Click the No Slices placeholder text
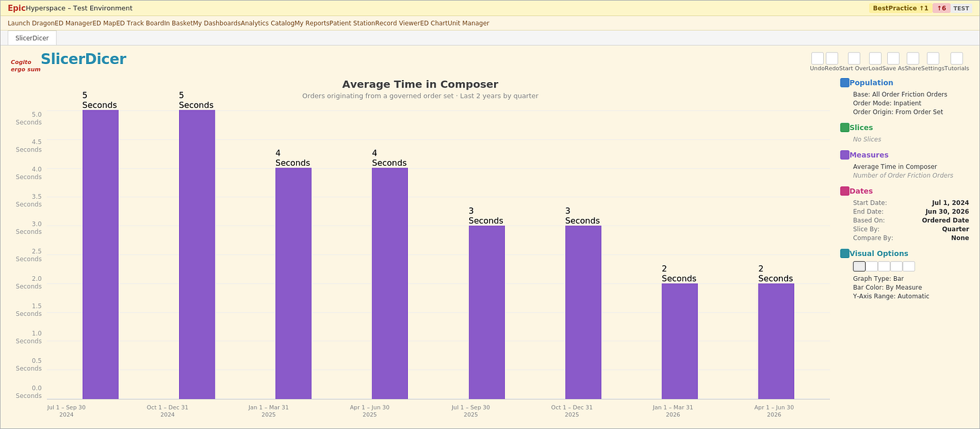 coord(867,139)
